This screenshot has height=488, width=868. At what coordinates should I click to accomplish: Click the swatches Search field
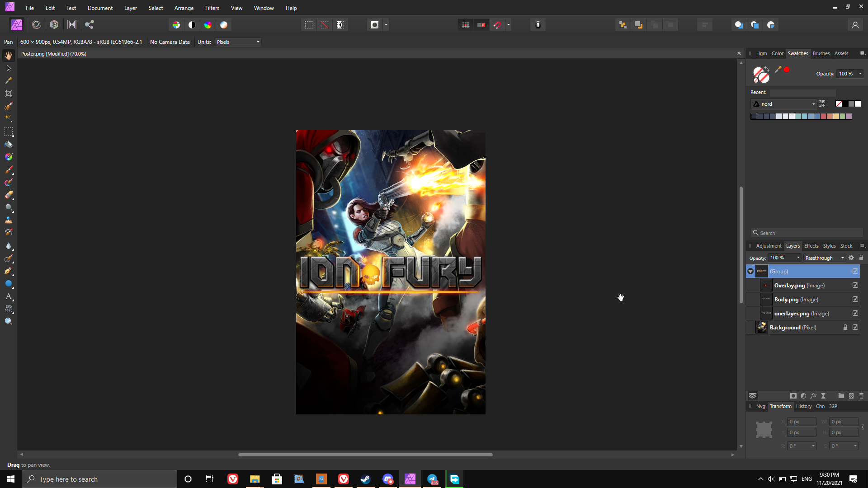click(x=807, y=233)
